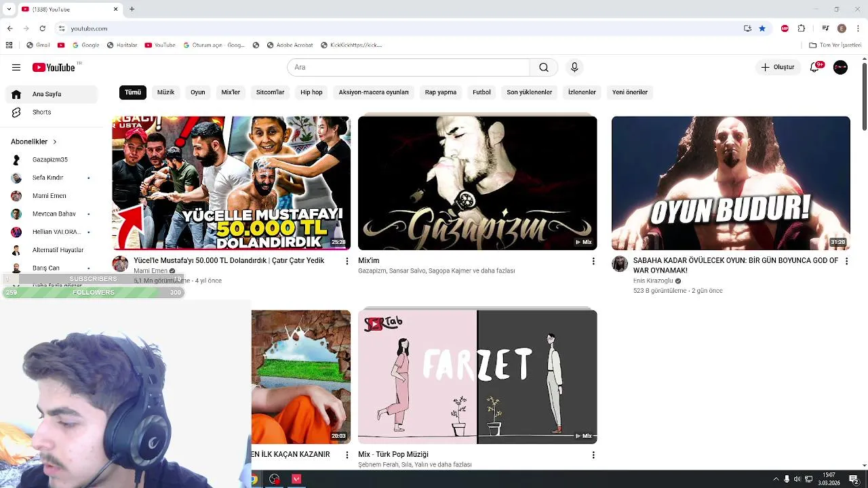The height and width of the screenshot is (488, 868).
Task: Bookmark page with the star icon
Action: point(762,28)
